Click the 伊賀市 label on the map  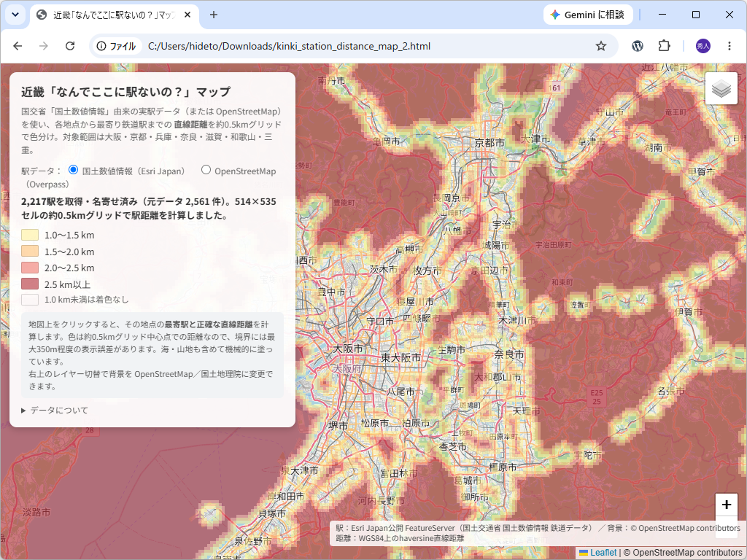pyautogui.click(x=689, y=312)
